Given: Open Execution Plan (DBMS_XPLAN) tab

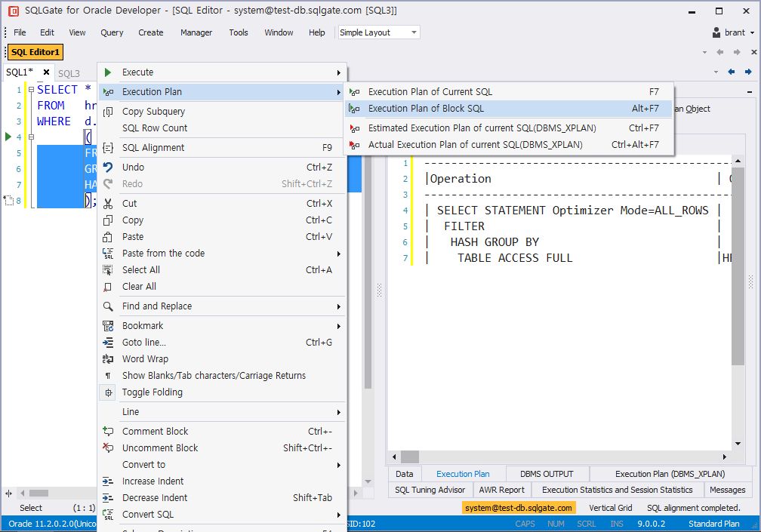Looking at the screenshot, I should pos(670,474).
